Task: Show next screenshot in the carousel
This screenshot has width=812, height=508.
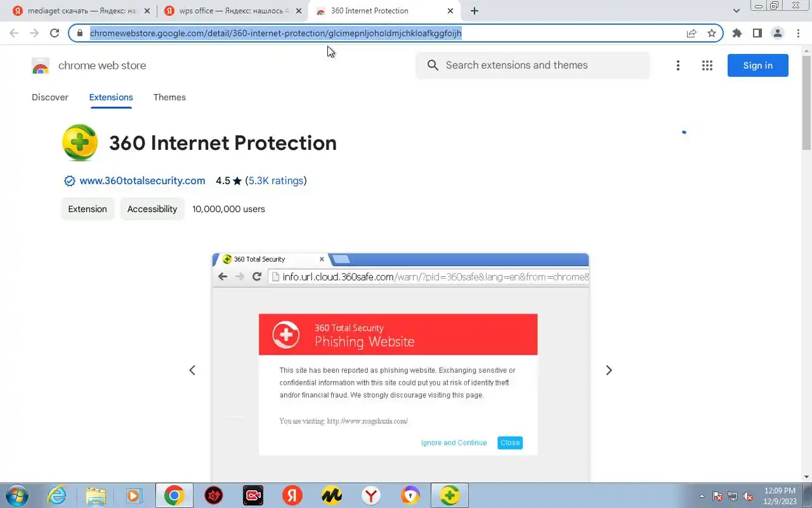Action: [609, 370]
